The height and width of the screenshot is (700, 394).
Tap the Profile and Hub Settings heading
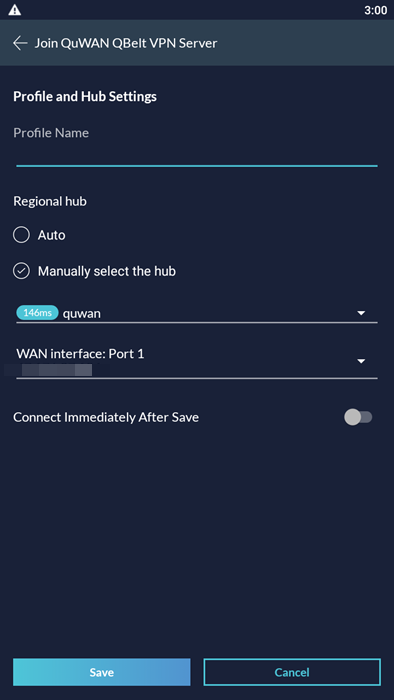coord(85,96)
